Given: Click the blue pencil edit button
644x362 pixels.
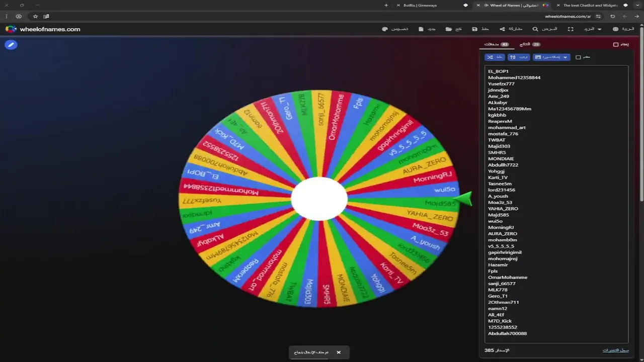Looking at the screenshot, I should click(x=11, y=45).
